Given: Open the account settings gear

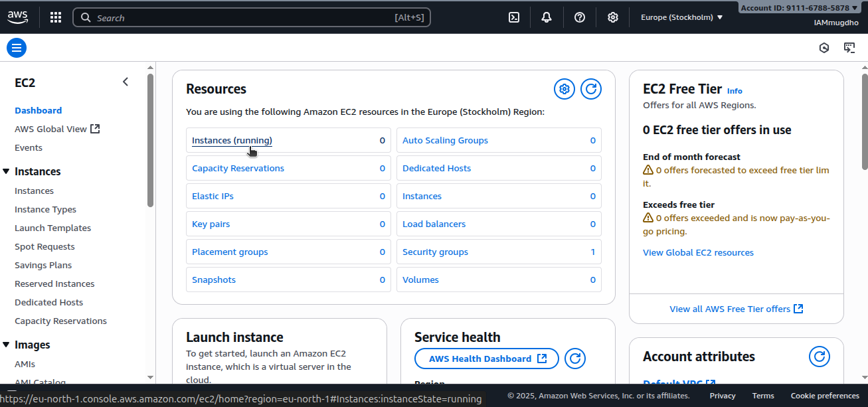Looking at the screenshot, I should point(612,17).
